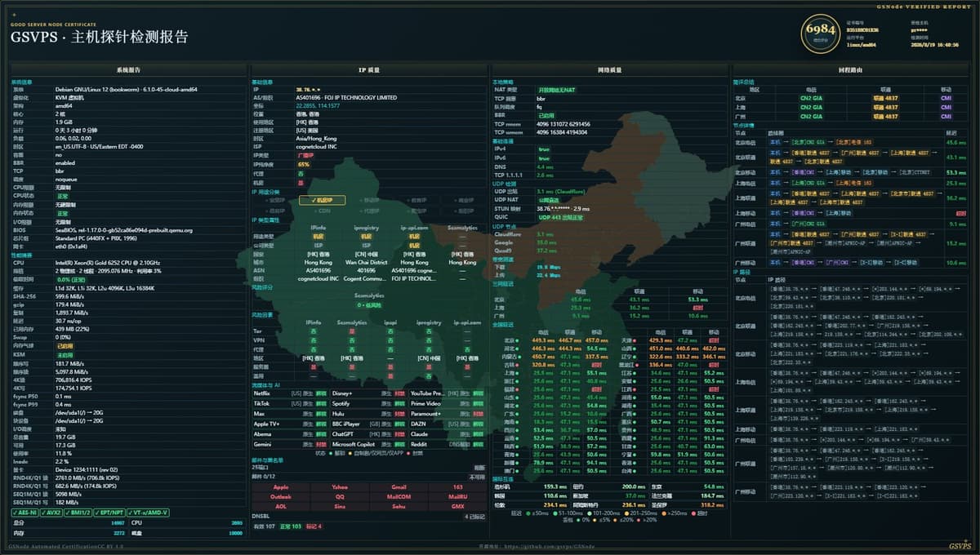Click the 65% IP purity badge
The image size is (980, 555).
point(304,164)
